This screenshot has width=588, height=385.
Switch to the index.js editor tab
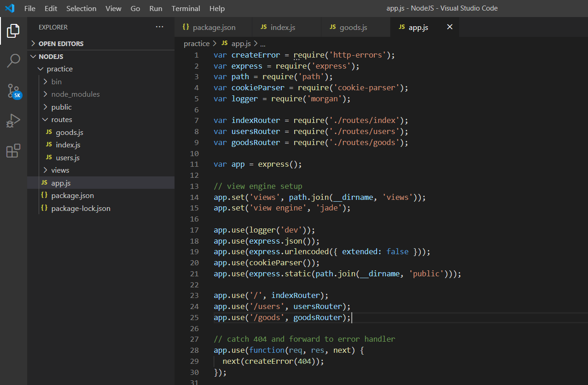coord(287,27)
